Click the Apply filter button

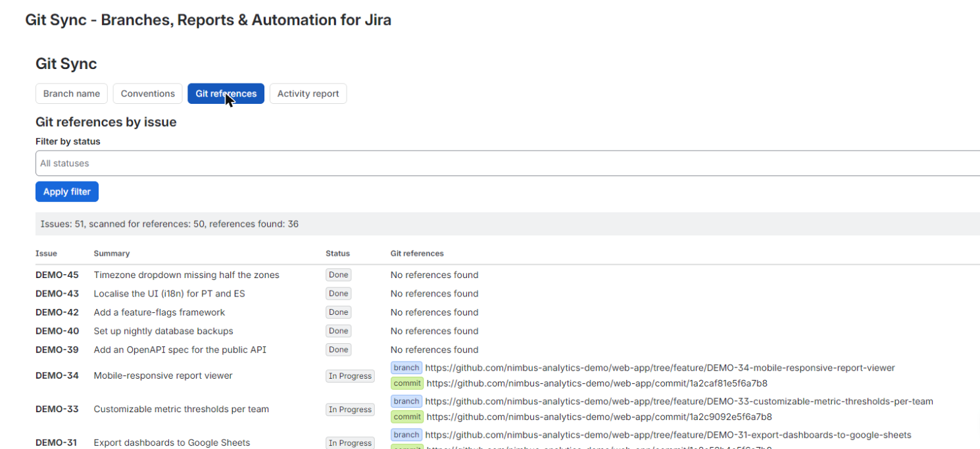[x=67, y=192]
